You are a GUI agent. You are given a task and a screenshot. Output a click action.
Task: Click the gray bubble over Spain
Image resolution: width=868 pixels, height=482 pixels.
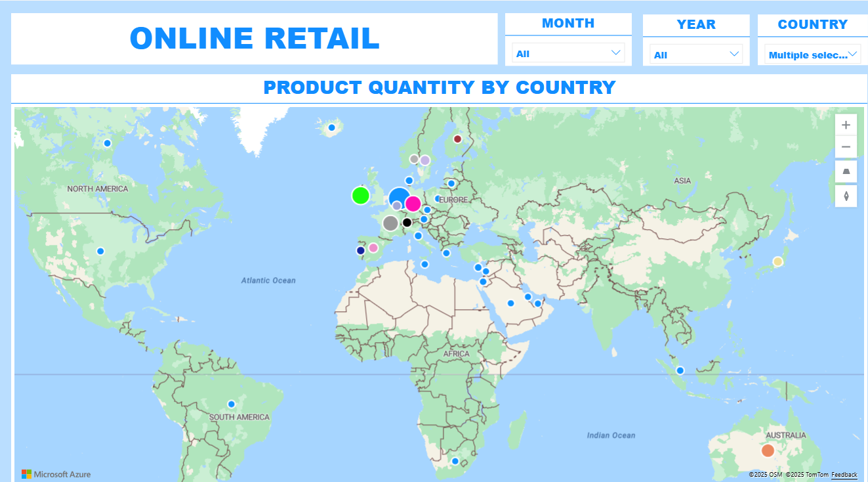[390, 223]
